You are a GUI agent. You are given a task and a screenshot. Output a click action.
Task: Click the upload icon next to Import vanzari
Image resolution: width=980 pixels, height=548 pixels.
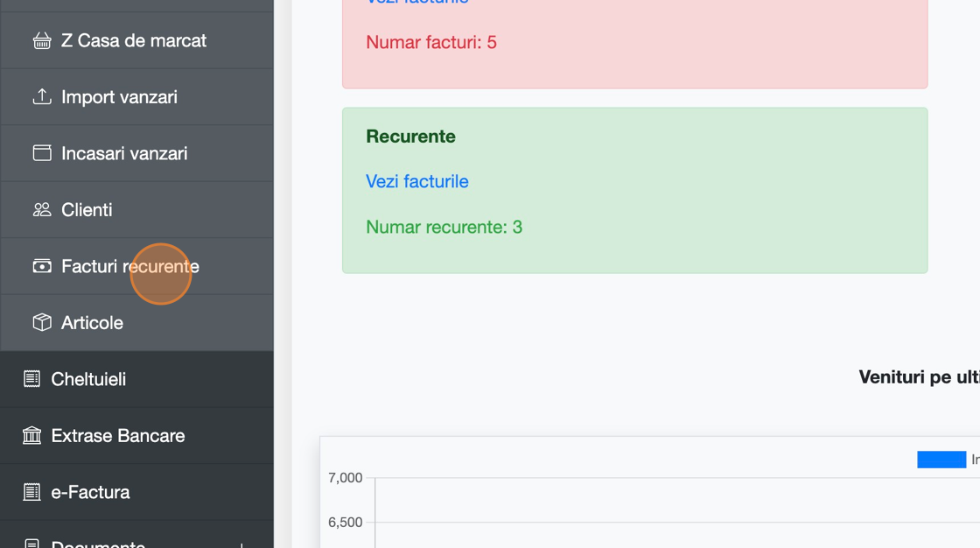tap(42, 97)
